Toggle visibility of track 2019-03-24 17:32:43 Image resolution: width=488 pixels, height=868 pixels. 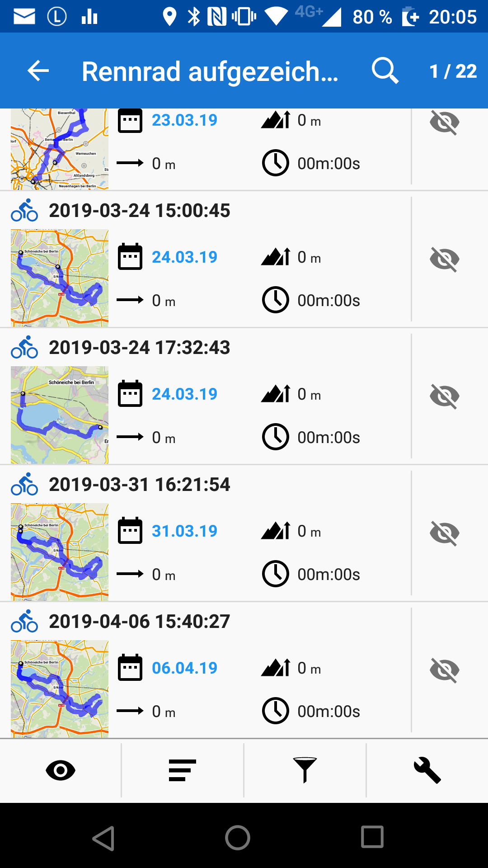445,396
